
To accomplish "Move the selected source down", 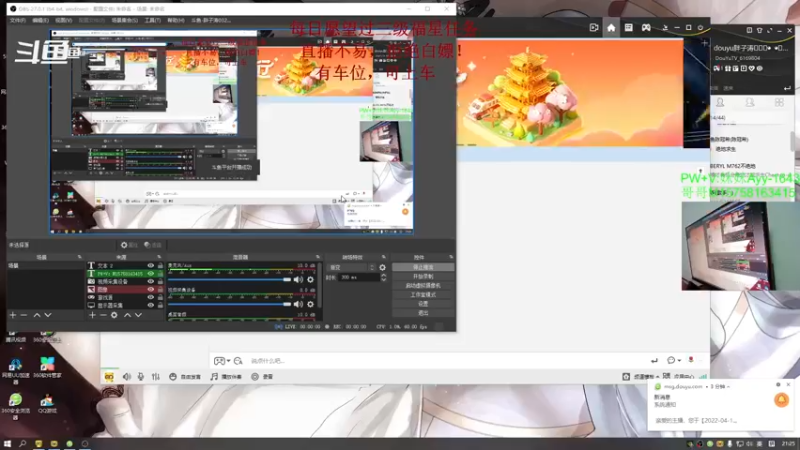I will click(138, 315).
